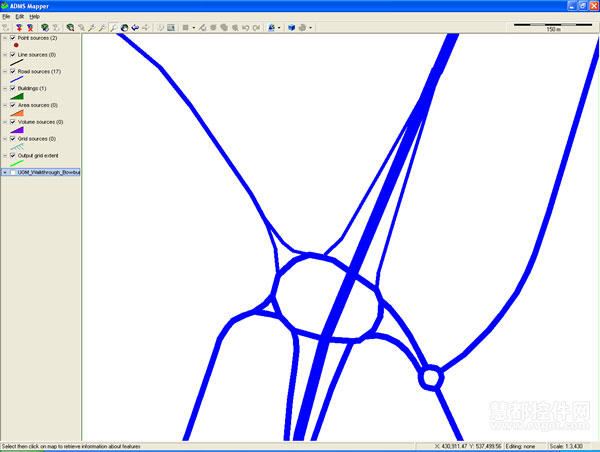Screen dimensions: 600x452
Task: Click the greyed redo arrow icon
Action: tap(256, 28)
